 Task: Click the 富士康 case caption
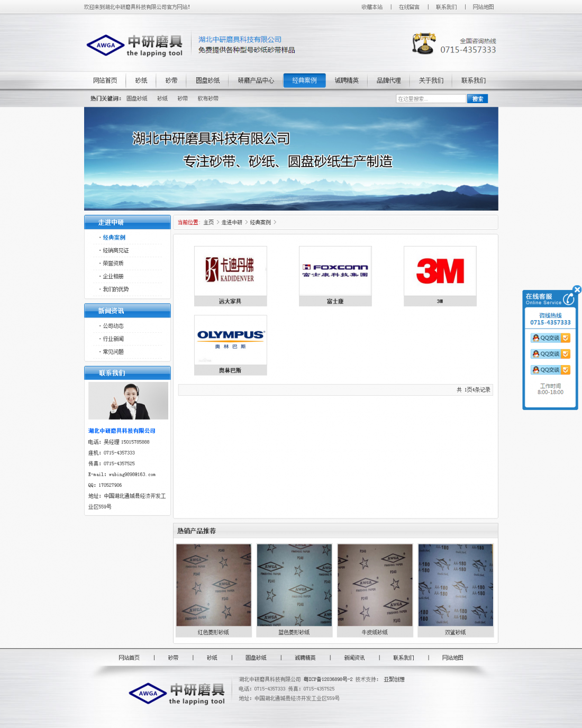tap(335, 302)
